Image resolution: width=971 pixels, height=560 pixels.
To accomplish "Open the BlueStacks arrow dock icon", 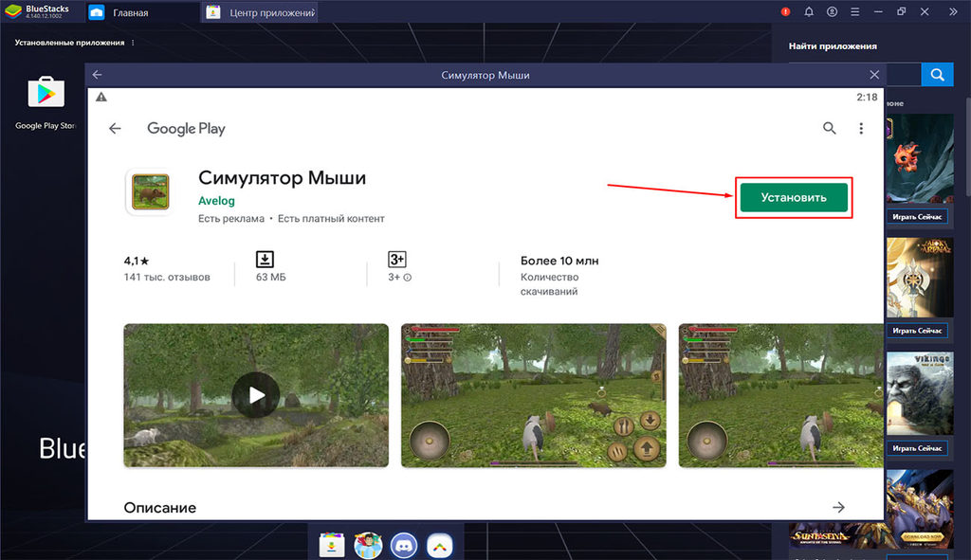I will 440,545.
